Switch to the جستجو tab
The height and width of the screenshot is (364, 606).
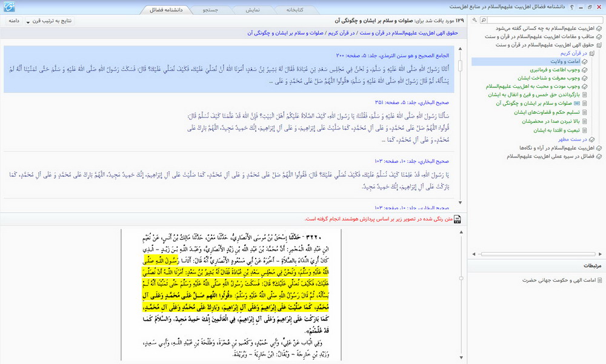211,10
